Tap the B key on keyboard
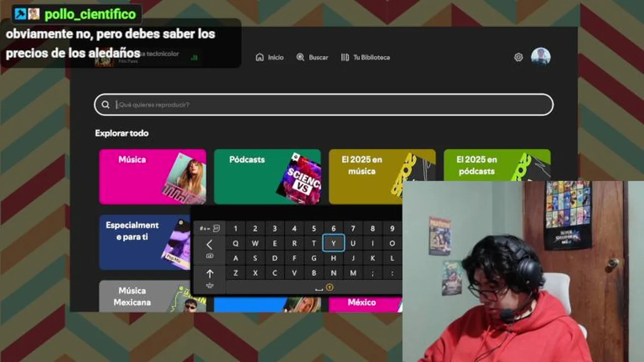Screen dimensions: 644x362 (x=314, y=273)
